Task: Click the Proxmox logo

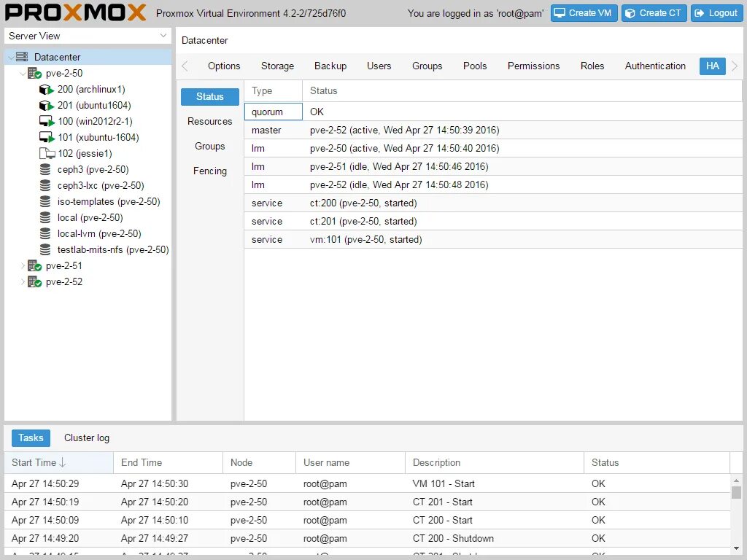Action: (x=76, y=13)
